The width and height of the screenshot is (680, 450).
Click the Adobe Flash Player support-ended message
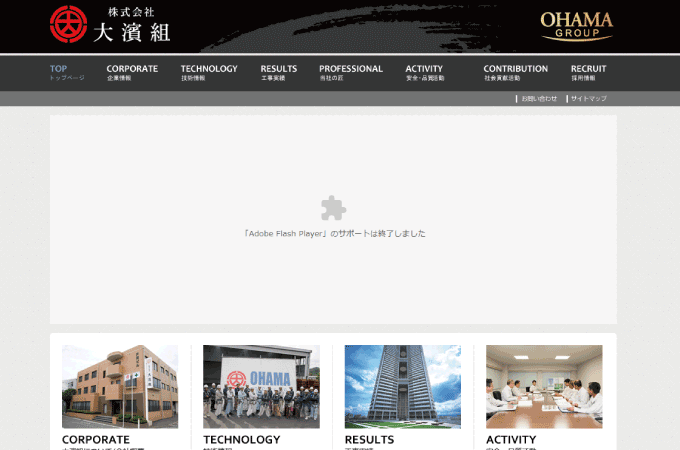(x=334, y=234)
